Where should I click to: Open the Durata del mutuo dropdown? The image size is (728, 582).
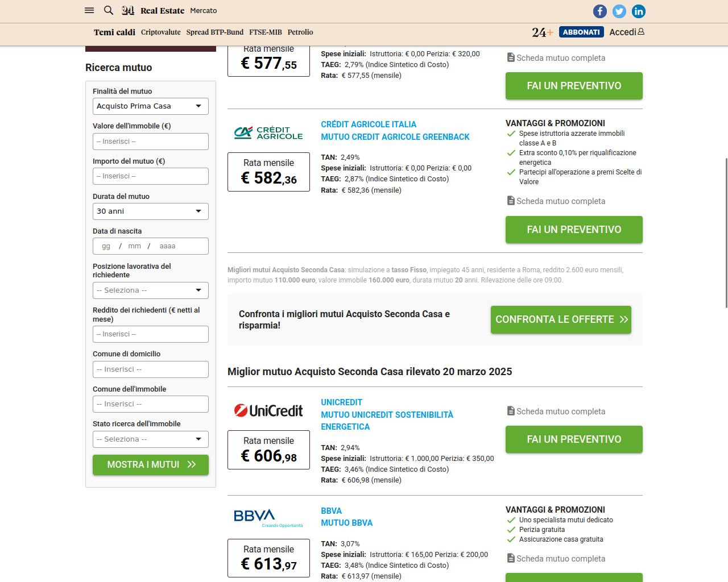151,211
